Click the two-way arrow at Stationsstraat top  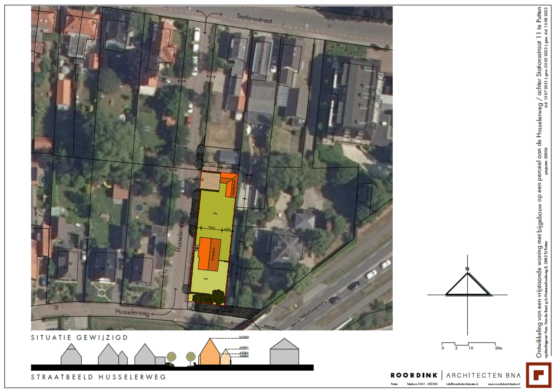pos(208,16)
